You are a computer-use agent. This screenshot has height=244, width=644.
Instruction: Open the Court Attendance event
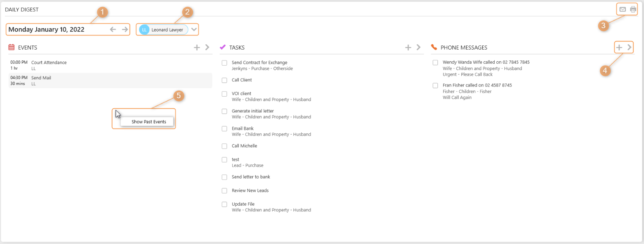(49, 63)
